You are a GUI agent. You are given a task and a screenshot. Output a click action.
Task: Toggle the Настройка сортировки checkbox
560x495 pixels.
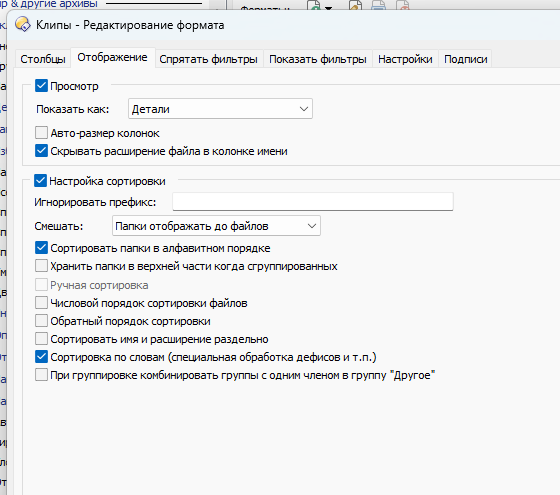pyautogui.click(x=40, y=181)
